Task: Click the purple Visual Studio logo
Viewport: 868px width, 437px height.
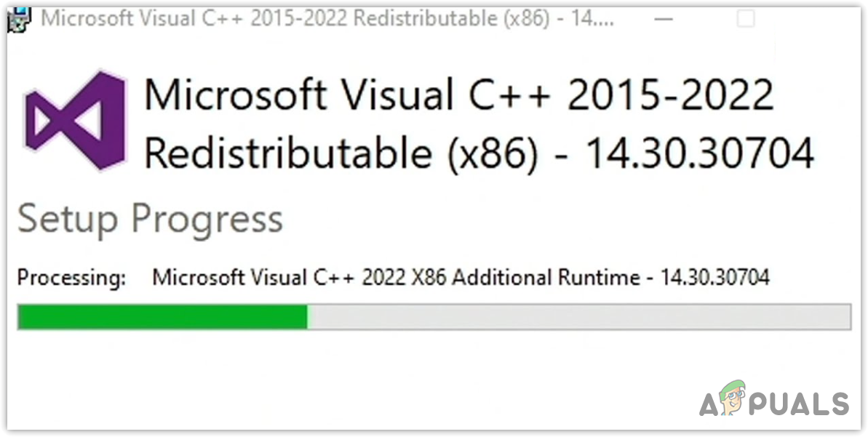Action: [75, 121]
